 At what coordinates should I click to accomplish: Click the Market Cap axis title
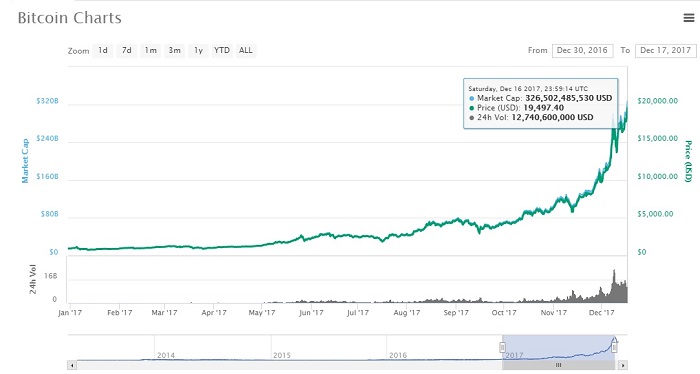pos(25,161)
